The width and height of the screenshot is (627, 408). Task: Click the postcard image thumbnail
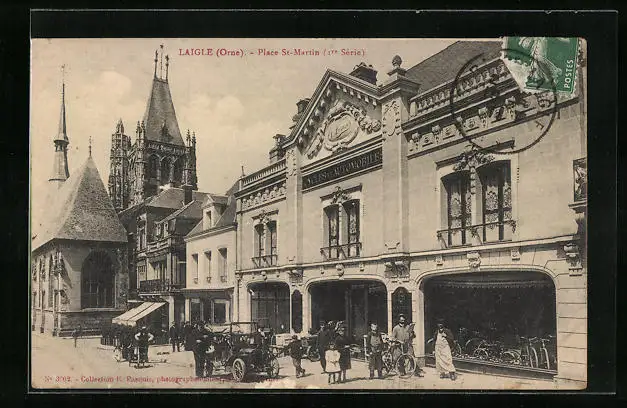[308, 213]
